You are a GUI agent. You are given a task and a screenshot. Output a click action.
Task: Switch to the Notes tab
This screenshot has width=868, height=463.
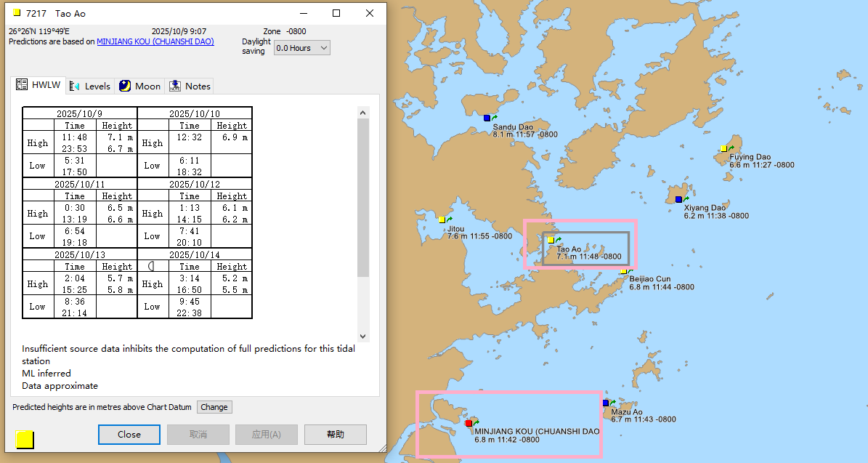pyautogui.click(x=190, y=86)
